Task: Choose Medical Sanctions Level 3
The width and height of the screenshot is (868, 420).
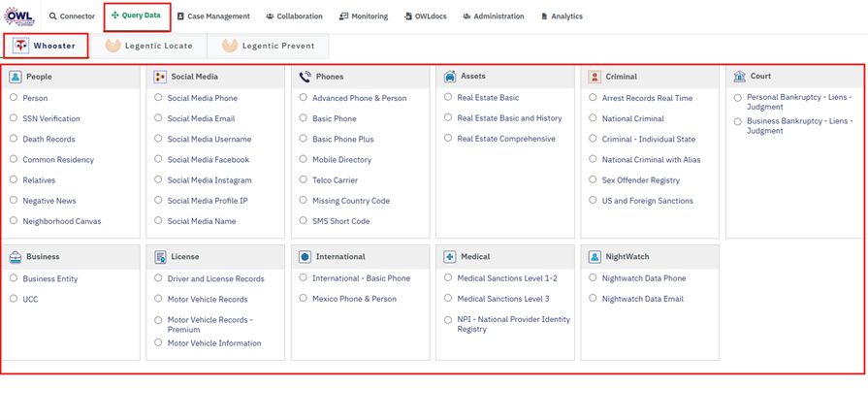Action: point(448,298)
